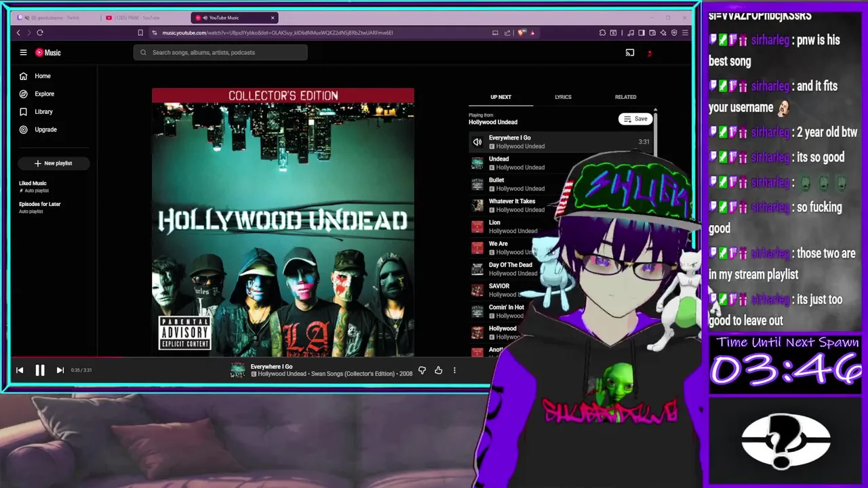Click the browser address bar URL
Image resolution: width=868 pixels, height=488 pixels.
(277, 33)
